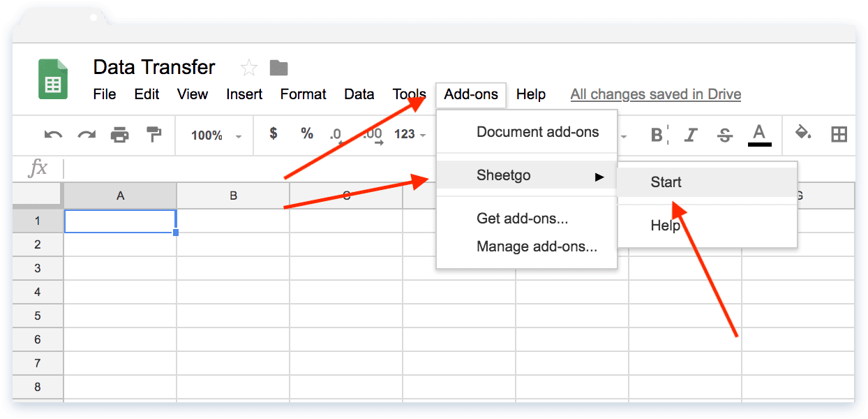The height and width of the screenshot is (419, 868).
Task: Click All changes saved in Drive link
Action: [x=656, y=94]
